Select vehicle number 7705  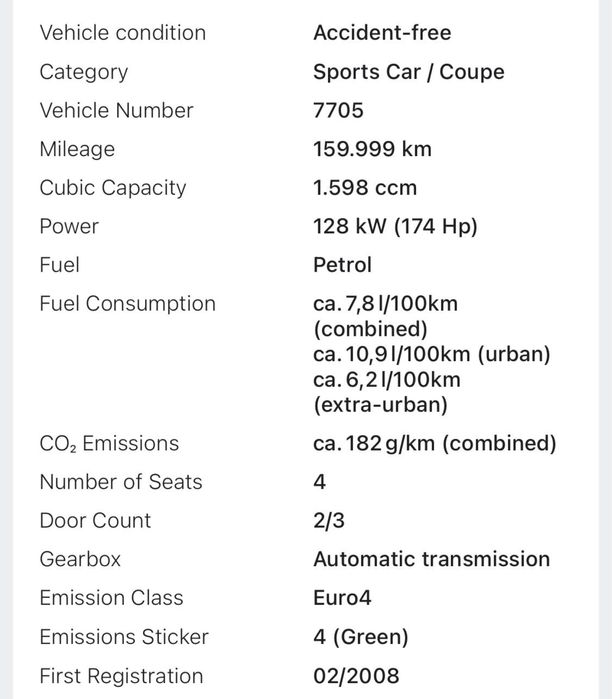pos(338,110)
